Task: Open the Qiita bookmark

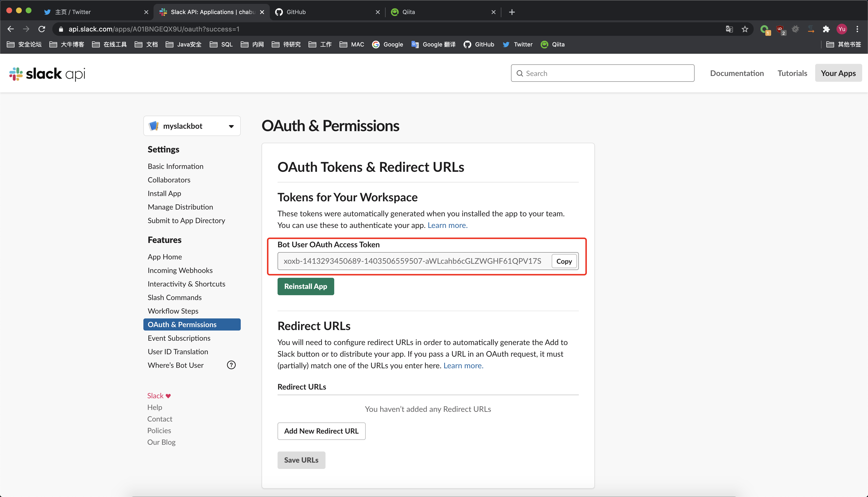Action: [x=553, y=44]
